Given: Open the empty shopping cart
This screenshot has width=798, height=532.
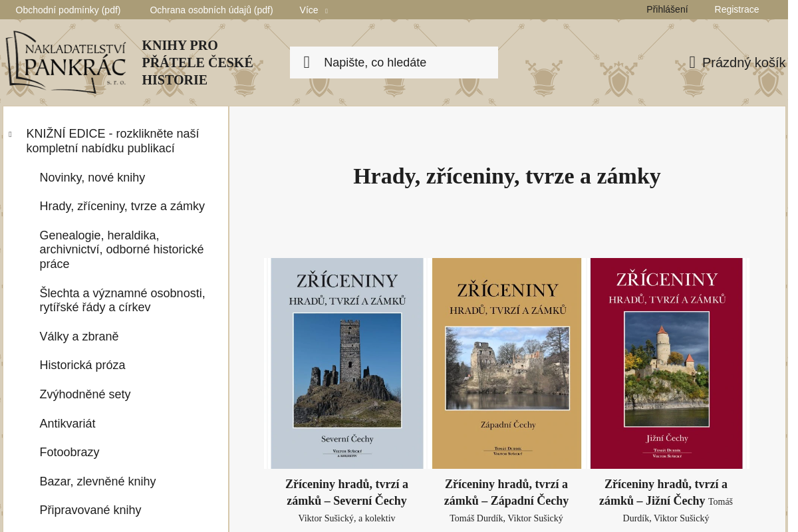Looking at the screenshot, I should point(738,62).
